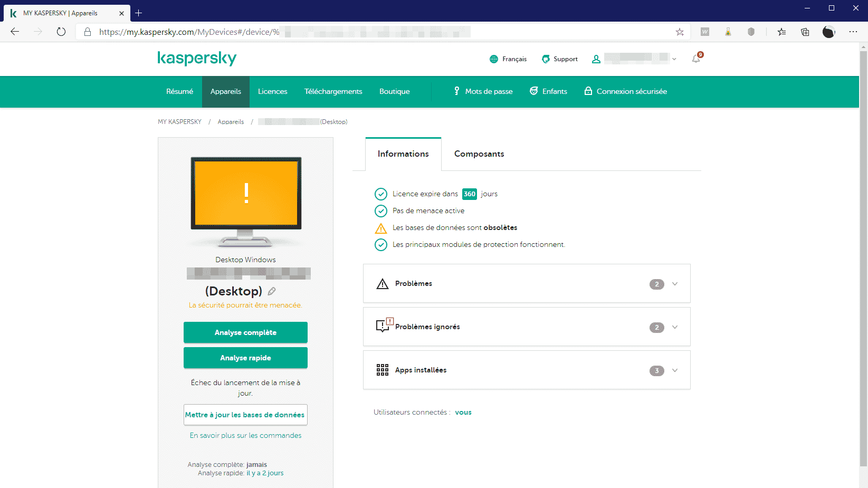Add page to favorites with star icon
The height and width of the screenshot is (488, 868).
click(680, 32)
